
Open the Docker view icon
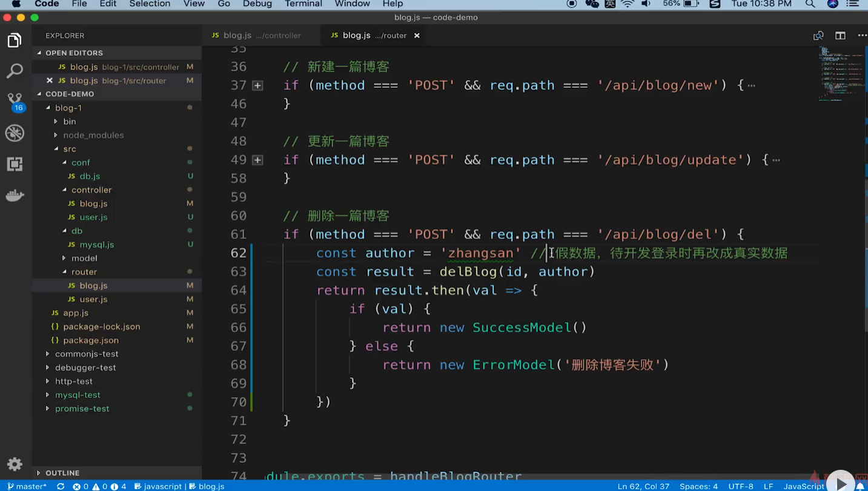pos(15,196)
